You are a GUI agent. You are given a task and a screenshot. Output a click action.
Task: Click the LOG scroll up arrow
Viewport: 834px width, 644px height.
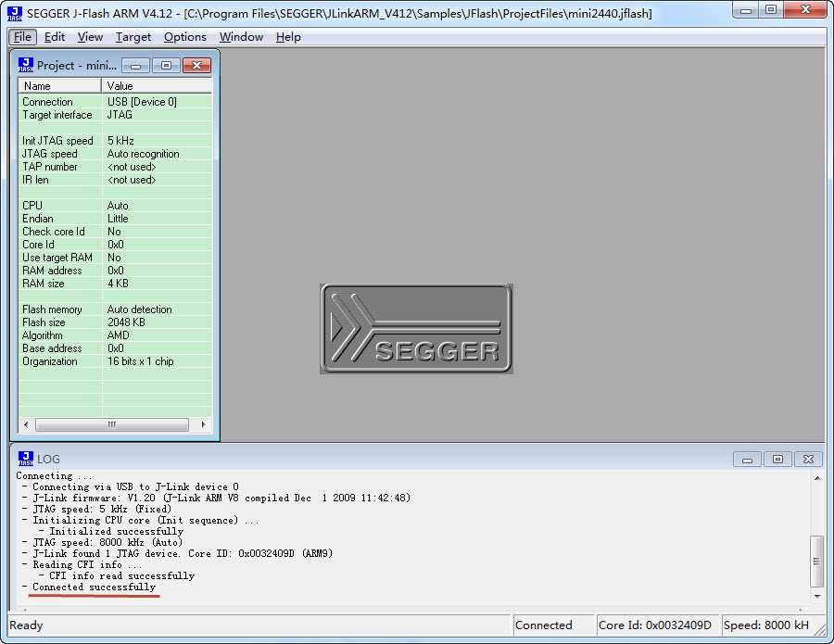pos(817,479)
